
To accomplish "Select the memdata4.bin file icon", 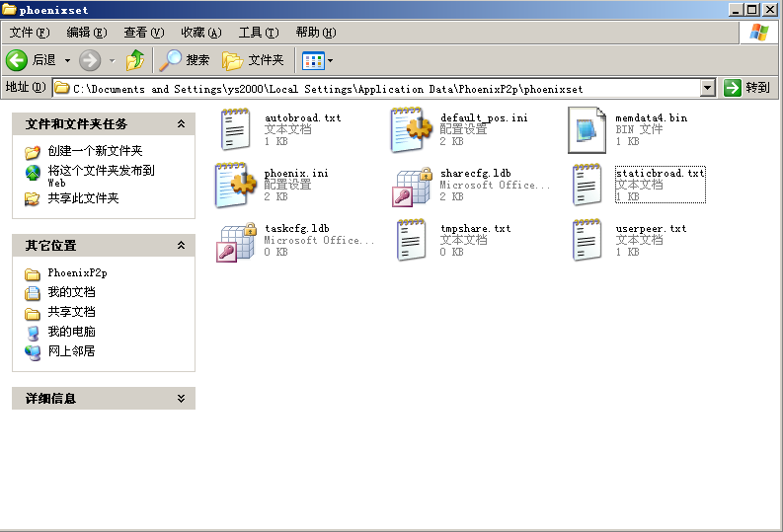I will [x=587, y=129].
